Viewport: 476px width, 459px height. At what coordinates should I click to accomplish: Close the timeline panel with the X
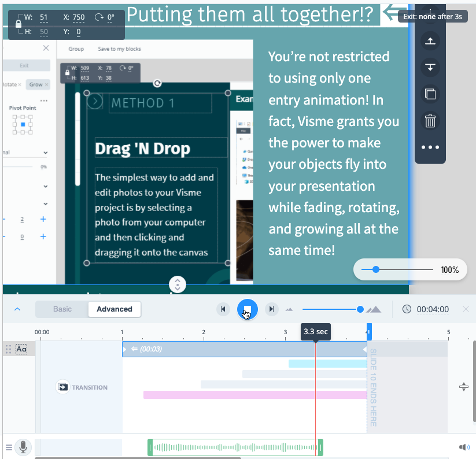click(x=466, y=309)
